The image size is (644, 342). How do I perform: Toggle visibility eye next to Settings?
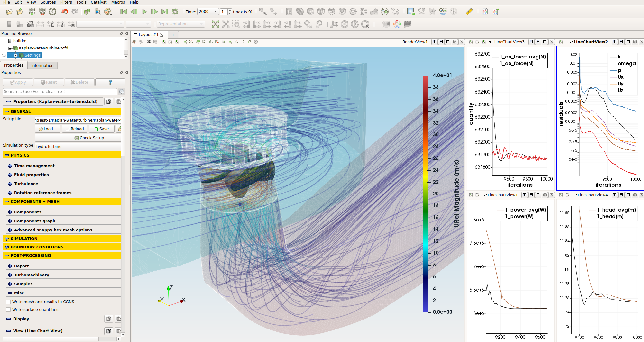(4, 55)
